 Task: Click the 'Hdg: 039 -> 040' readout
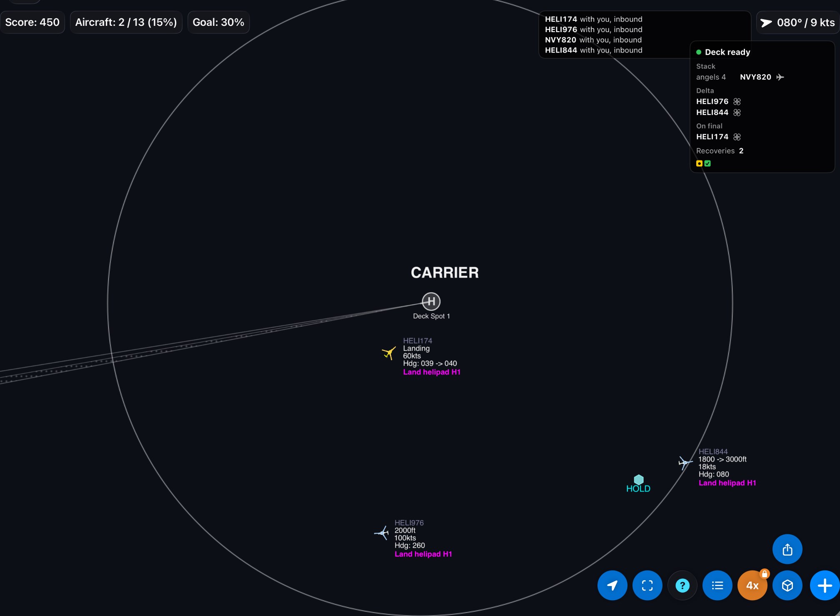coord(430,363)
